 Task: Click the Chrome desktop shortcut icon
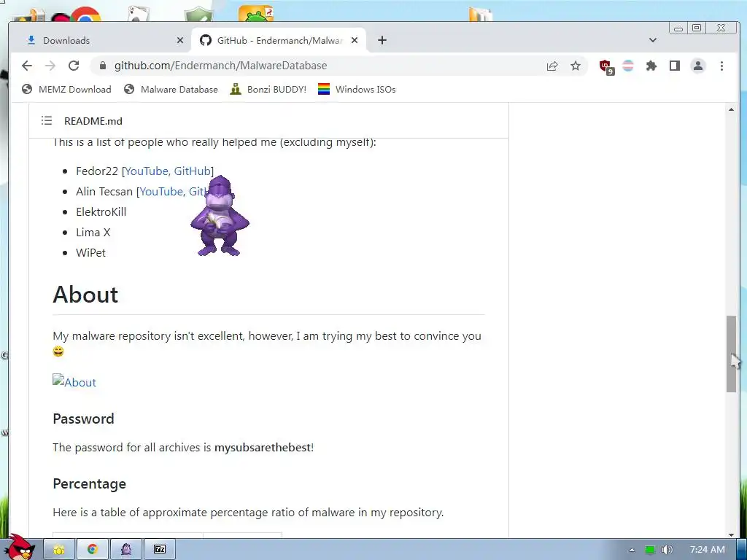point(86,15)
